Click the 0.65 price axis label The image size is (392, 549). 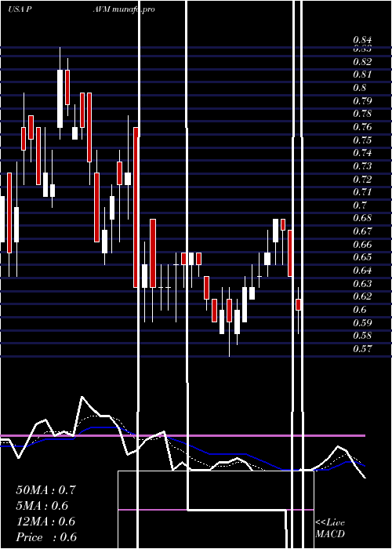coord(362,257)
